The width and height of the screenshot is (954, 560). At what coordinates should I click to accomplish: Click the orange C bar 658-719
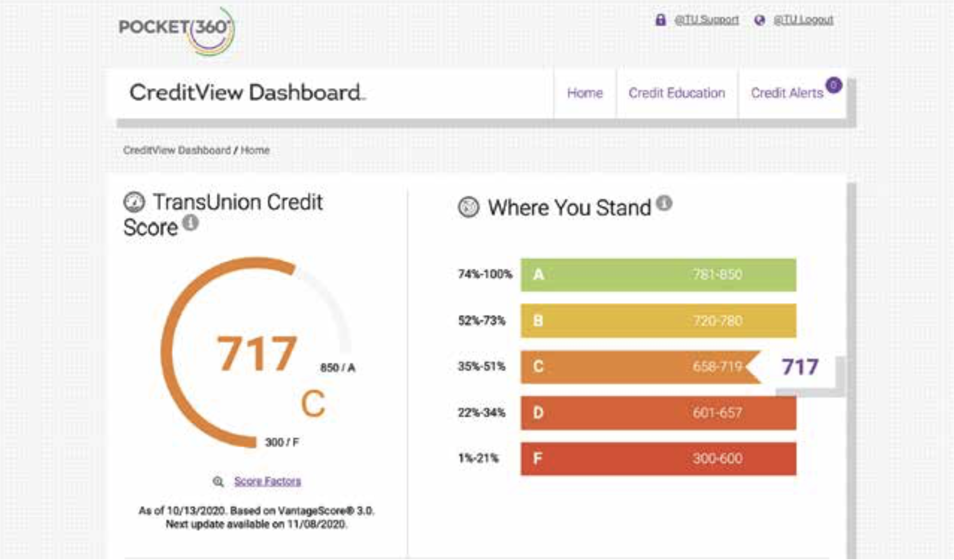coord(640,367)
